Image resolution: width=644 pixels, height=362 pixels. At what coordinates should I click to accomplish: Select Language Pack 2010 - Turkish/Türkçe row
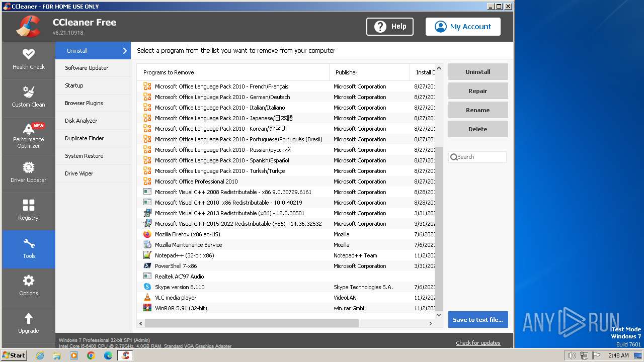pos(286,171)
